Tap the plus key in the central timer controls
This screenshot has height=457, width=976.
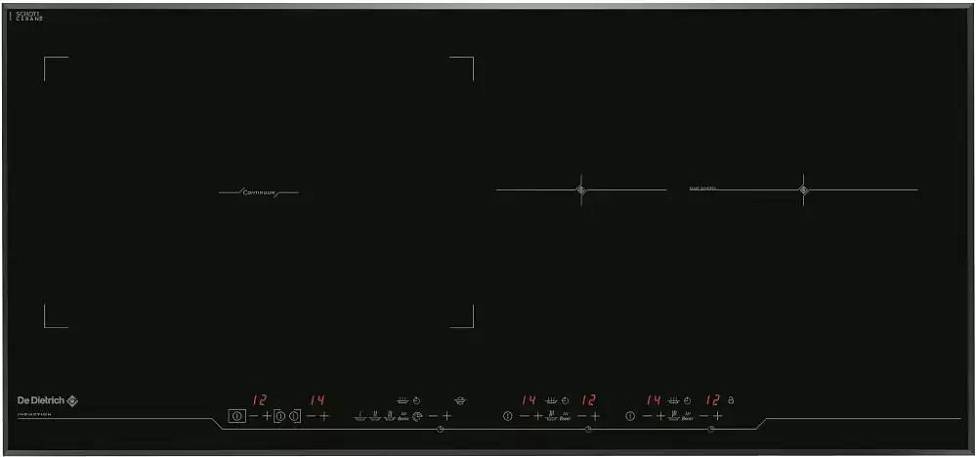tap(446, 416)
